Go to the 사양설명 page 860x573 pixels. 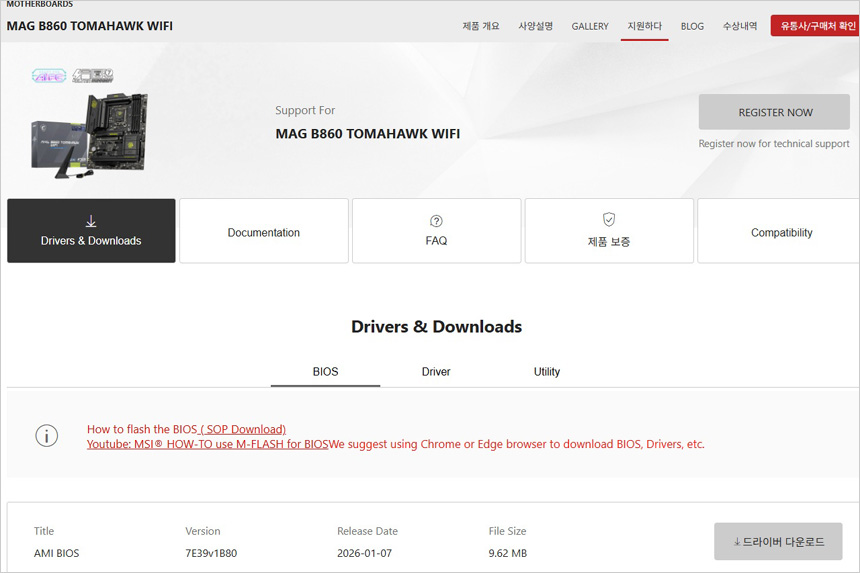coord(536,26)
